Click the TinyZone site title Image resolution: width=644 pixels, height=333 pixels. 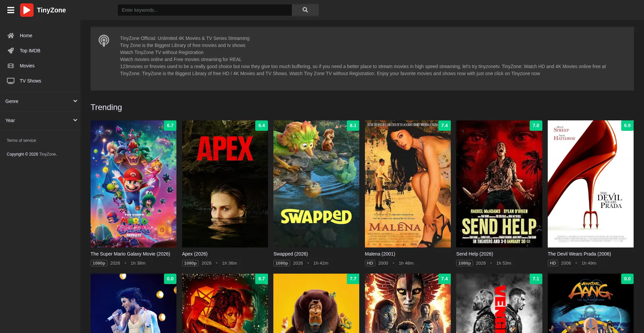tap(51, 10)
